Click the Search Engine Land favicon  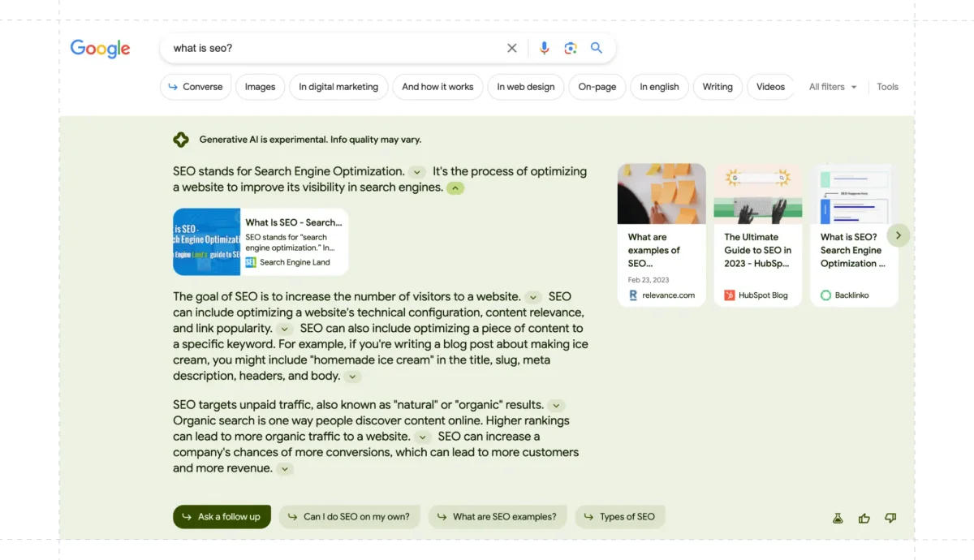click(x=251, y=262)
